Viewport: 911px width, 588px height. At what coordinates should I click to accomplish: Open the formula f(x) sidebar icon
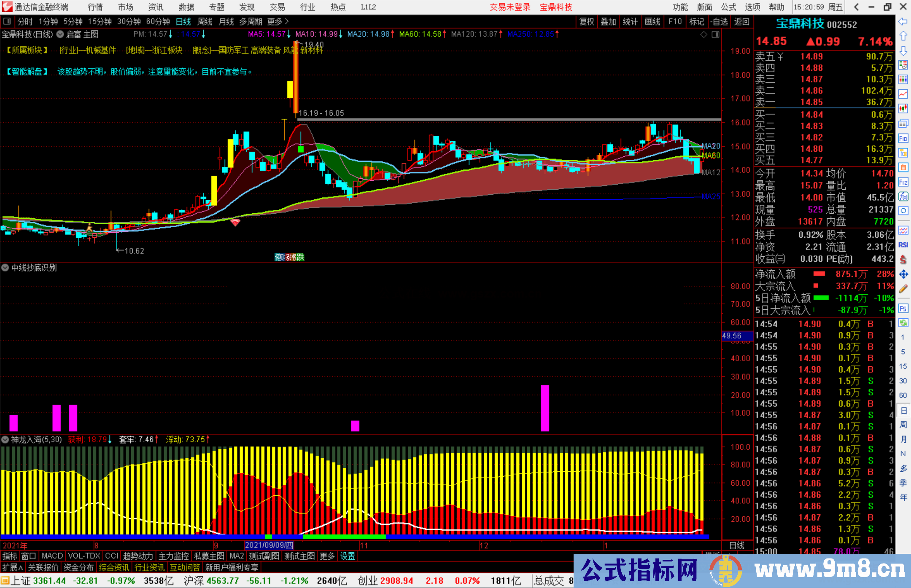click(903, 197)
